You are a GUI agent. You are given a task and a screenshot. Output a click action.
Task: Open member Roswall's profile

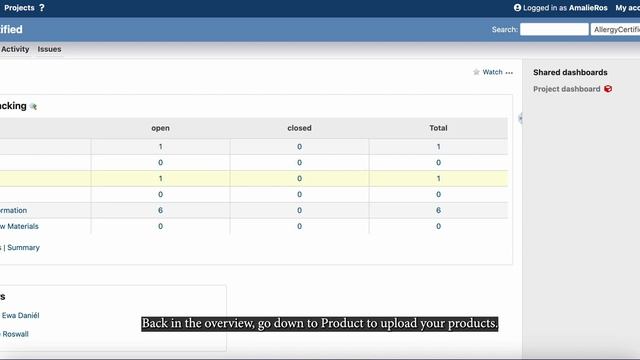coord(15,334)
